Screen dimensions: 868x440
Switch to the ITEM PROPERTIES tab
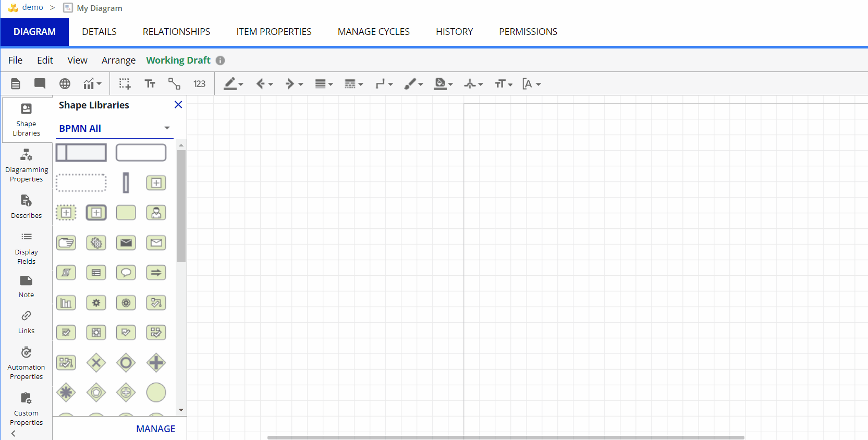(x=274, y=32)
